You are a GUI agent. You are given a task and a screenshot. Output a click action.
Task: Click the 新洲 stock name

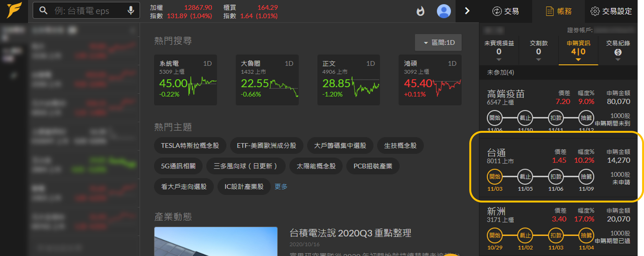[x=496, y=211]
